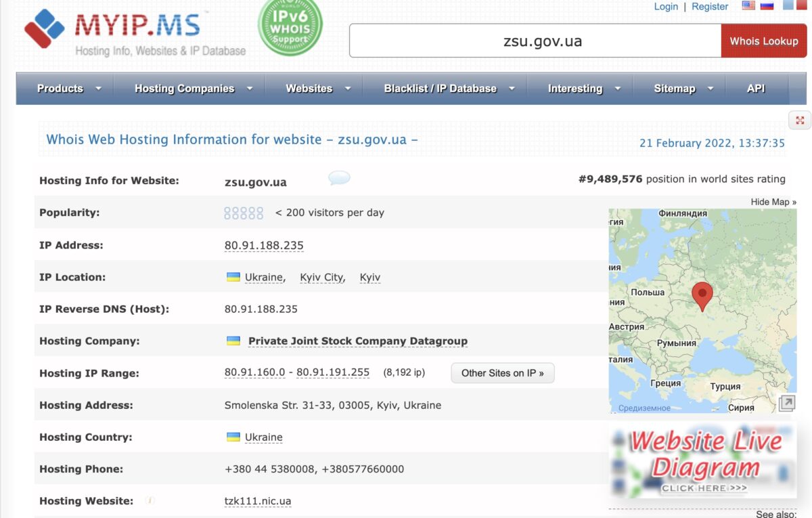Expand the Products menu arrow
Viewport: 812px width, 518px height.
point(99,88)
